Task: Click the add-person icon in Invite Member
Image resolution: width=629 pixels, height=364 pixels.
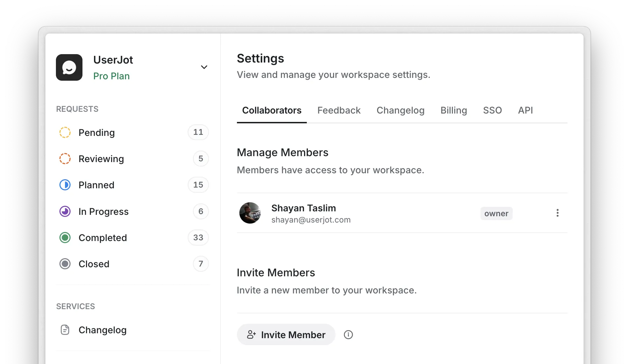Action: 252,335
